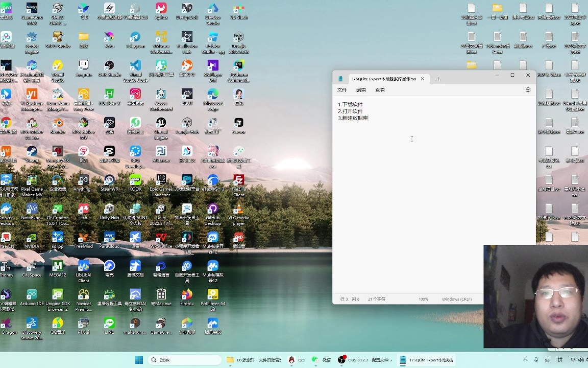The image size is (588, 368).
Task: Add a new Notepad tab
Action: (x=438, y=79)
